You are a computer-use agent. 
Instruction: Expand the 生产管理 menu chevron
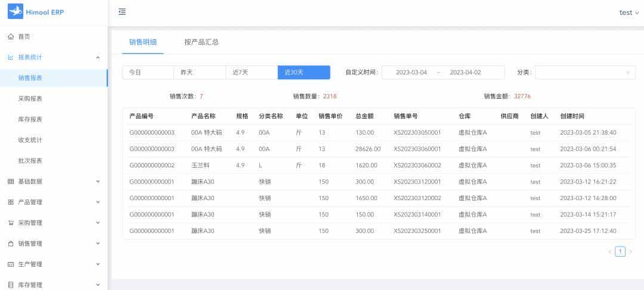[x=98, y=264]
